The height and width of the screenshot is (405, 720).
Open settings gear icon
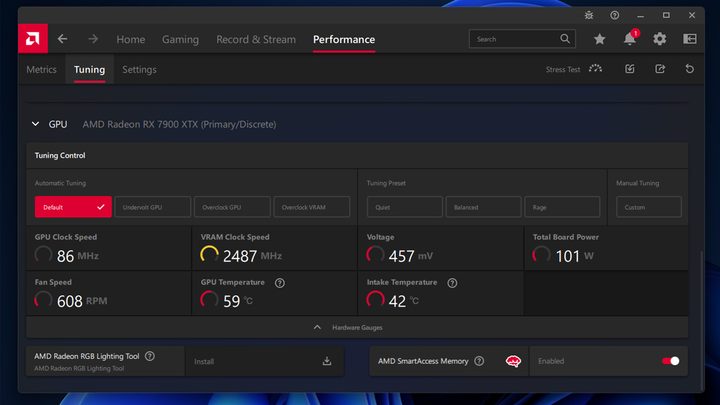[x=660, y=39]
